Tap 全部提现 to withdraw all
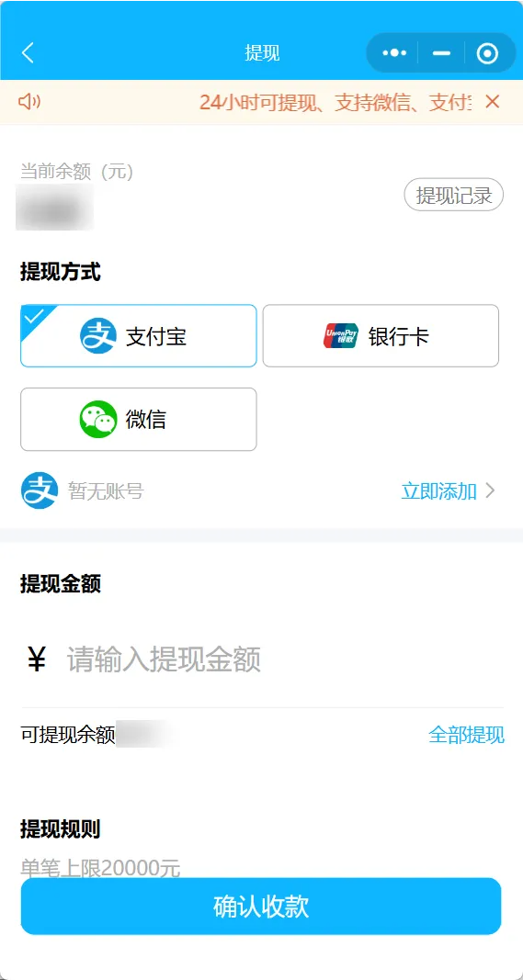The width and height of the screenshot is (523, 980). click(x=466, y=735)
